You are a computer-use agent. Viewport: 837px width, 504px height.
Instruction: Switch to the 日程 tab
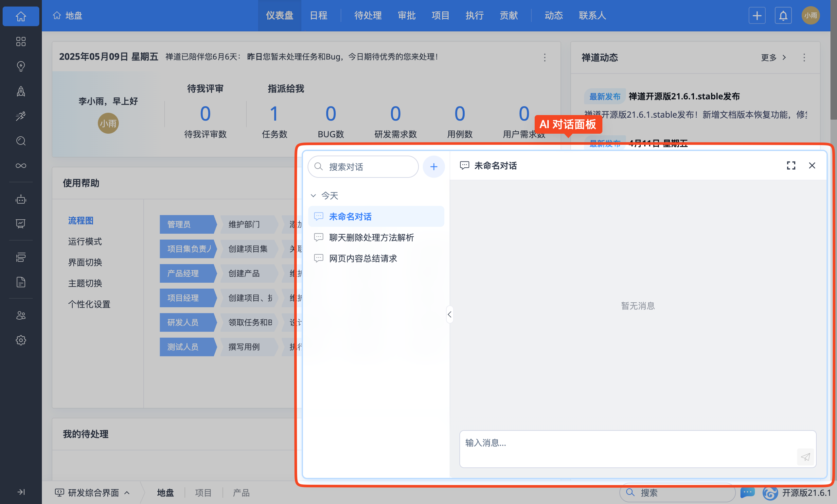pyautogui.click(x=318, y=16)
